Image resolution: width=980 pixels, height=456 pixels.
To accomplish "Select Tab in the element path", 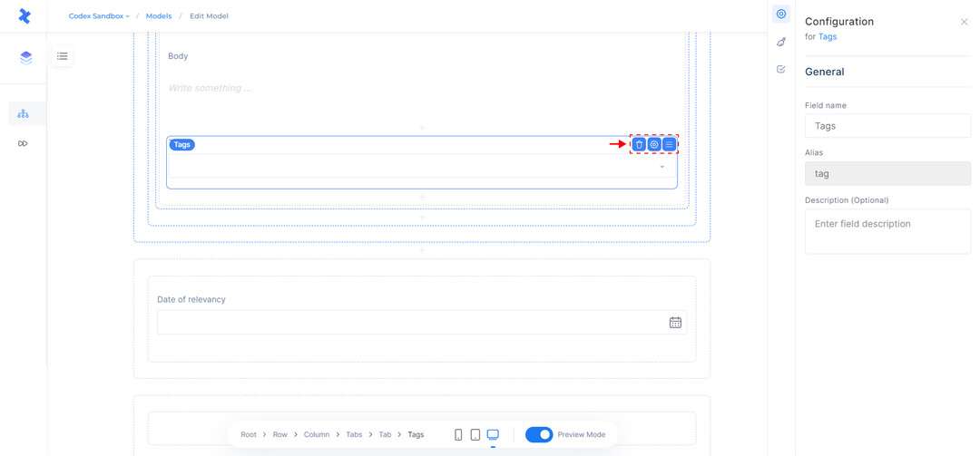I will [x=385, y=435].
